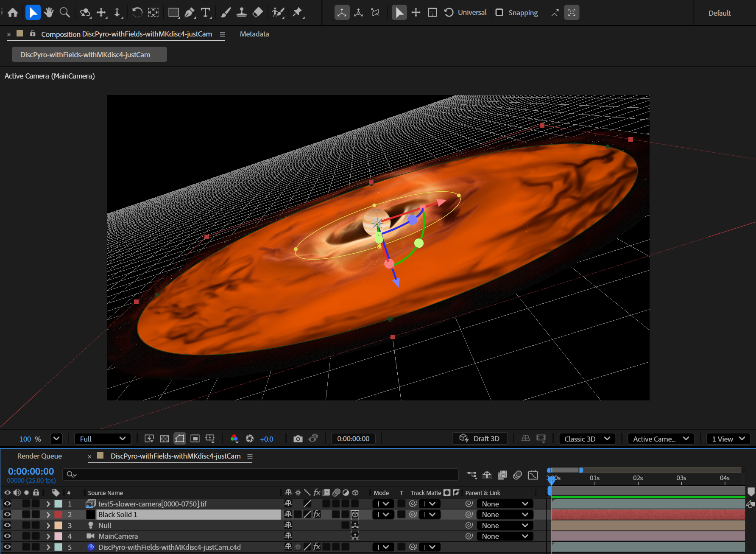Select the Horizontal Type tool
756x554 pixels.
coord(206,12)
